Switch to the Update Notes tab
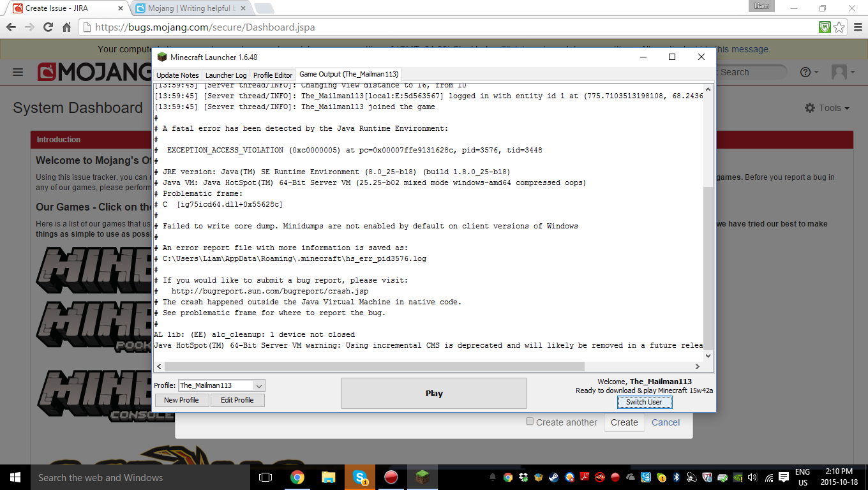 pos(177,75)
